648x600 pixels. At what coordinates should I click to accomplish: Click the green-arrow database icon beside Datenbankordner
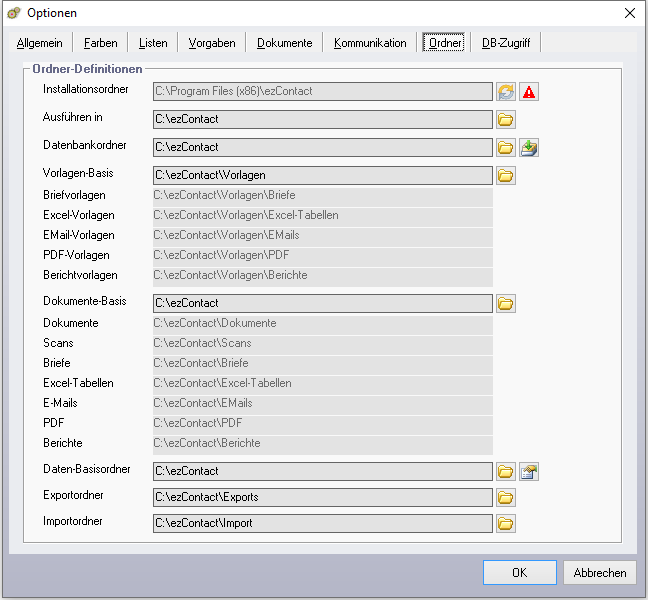529,148
